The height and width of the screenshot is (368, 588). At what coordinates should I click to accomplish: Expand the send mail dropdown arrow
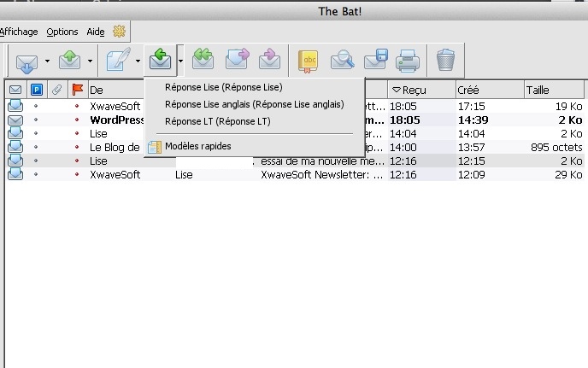click(89, 61)
